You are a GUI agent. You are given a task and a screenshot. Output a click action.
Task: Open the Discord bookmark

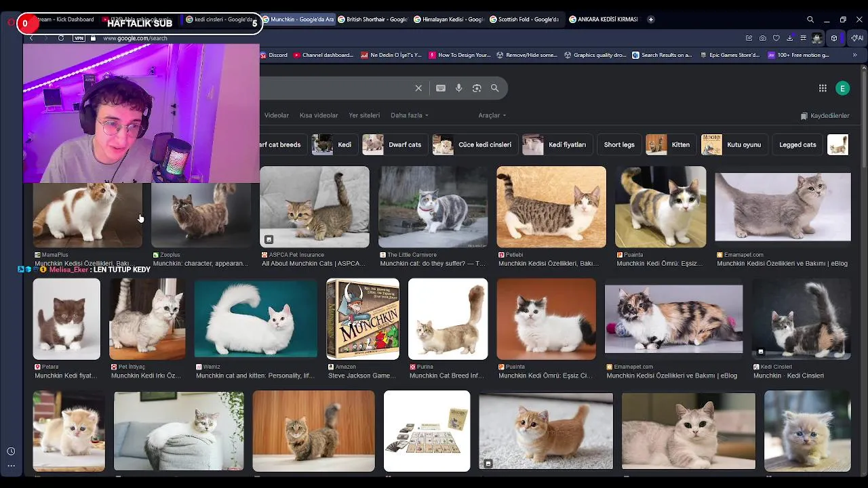273,55
